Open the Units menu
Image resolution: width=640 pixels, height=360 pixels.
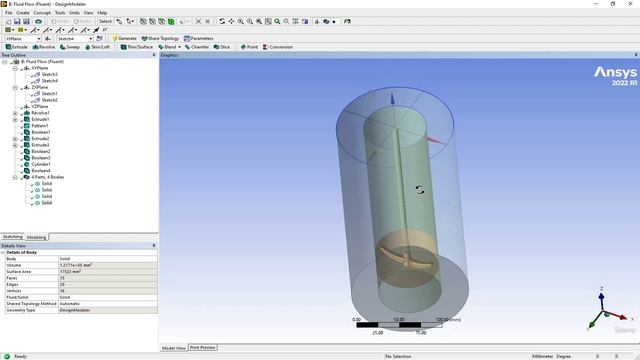(x=74, y=13)
